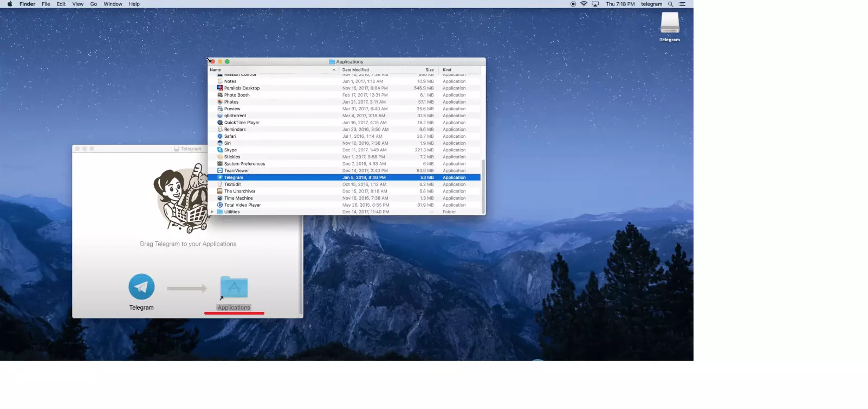The image size is (868, 409).
Task: Select the 'System Preferences' row name
Action: 245,164
